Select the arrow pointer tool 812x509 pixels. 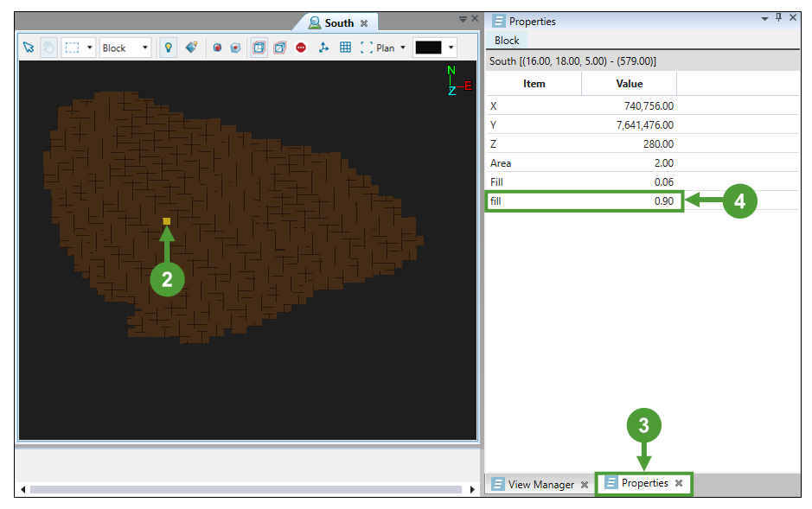29,48
